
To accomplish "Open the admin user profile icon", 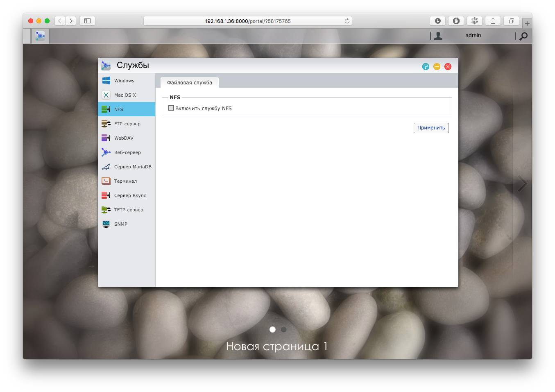I will [438, 36].
